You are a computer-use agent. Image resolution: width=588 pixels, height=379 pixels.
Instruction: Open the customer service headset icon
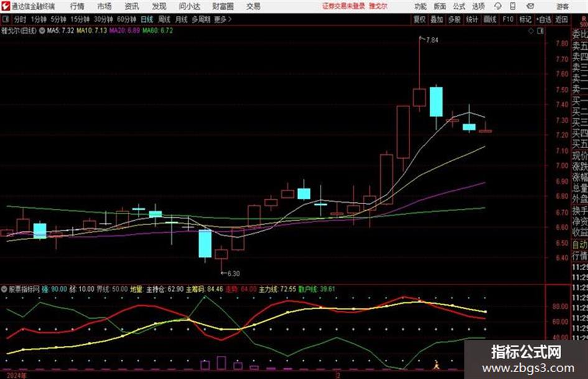(498, 6)
